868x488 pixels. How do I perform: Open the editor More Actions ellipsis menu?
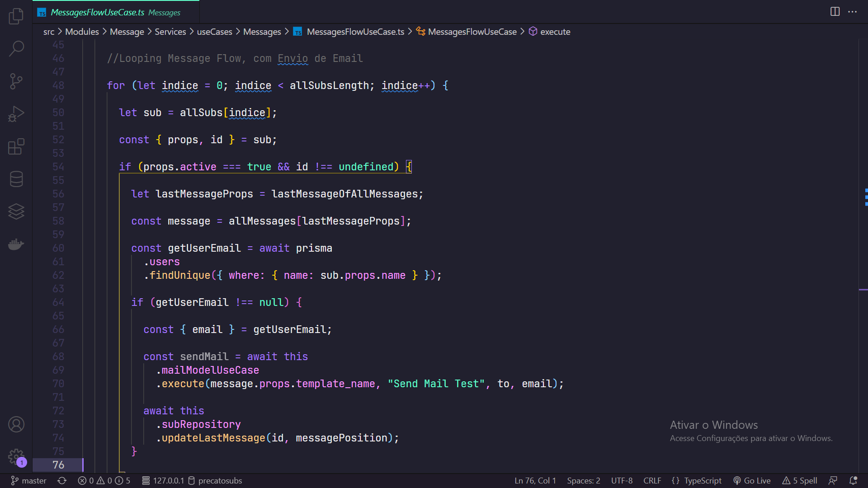point(853,12)
